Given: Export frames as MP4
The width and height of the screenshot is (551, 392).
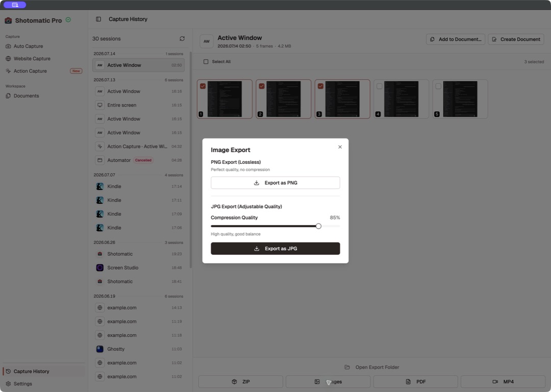Looking at the screenshot, I should coord(503,381).
